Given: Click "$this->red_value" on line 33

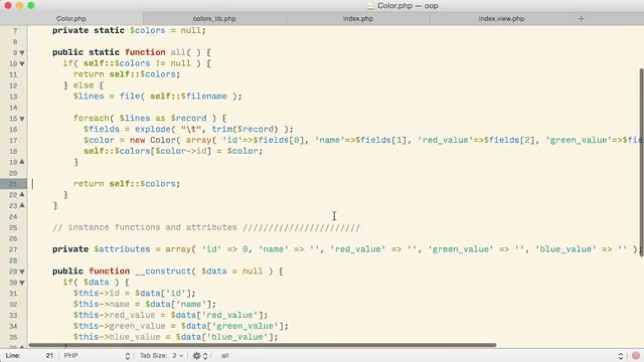Looking at the screenshot, I should point(114,315).
